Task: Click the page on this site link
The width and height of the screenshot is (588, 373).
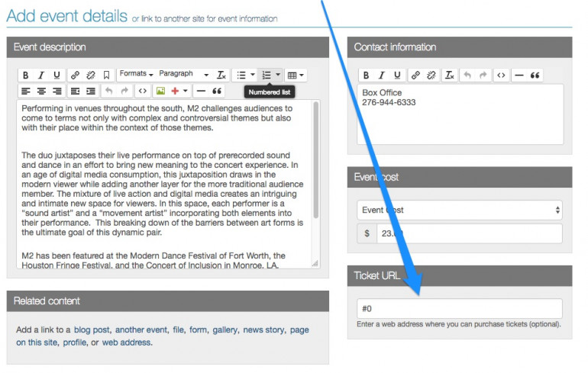Action: tap(163, 336)
